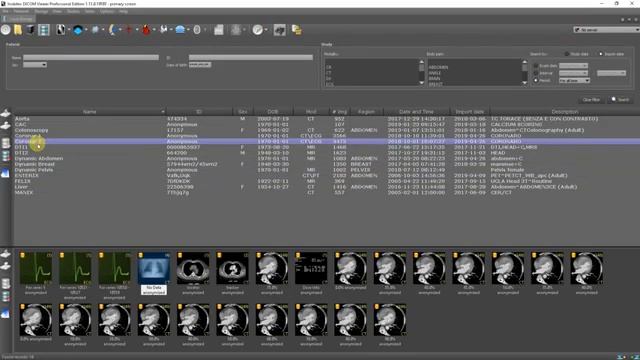
Task: Select the Import date radio button
Action: [x=600, y=54]
